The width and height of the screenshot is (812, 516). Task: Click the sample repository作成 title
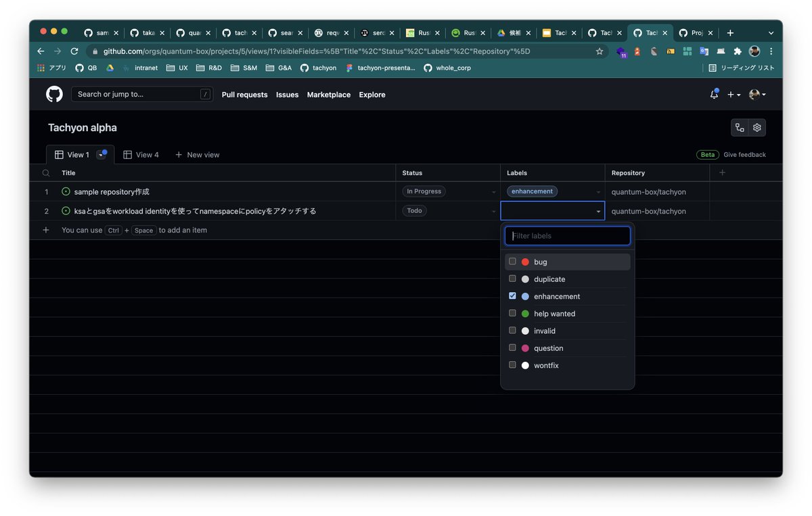click(112, 192)
